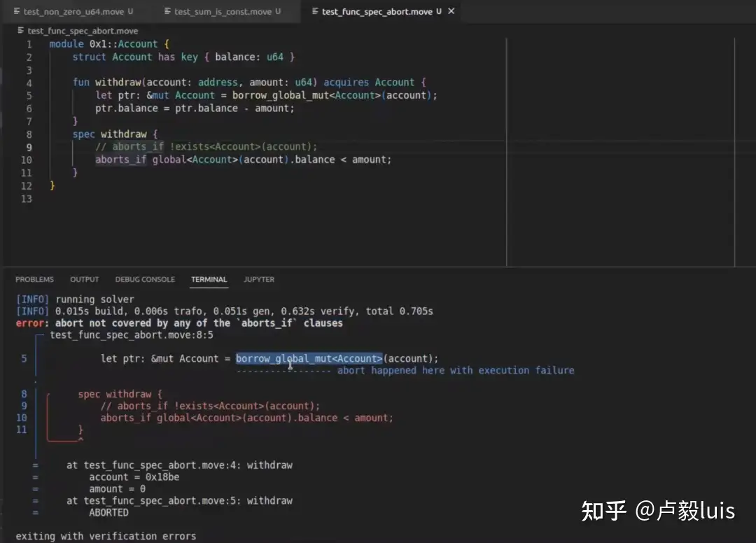This screenshot has width=756, height=543.
Task: Switch to test_sum_is_const.move tab
Action: [223, 12]
